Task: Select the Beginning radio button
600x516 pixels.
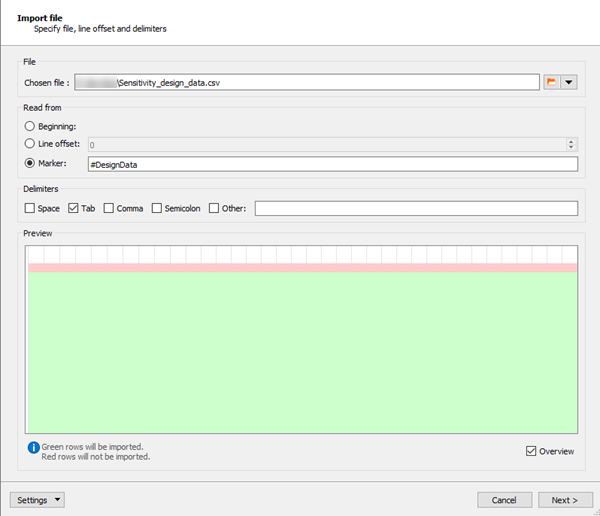Action: [29, 126]
